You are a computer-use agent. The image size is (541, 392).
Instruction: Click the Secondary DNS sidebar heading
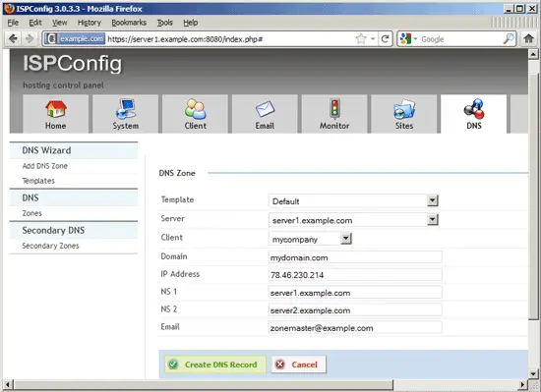point(53,231)
